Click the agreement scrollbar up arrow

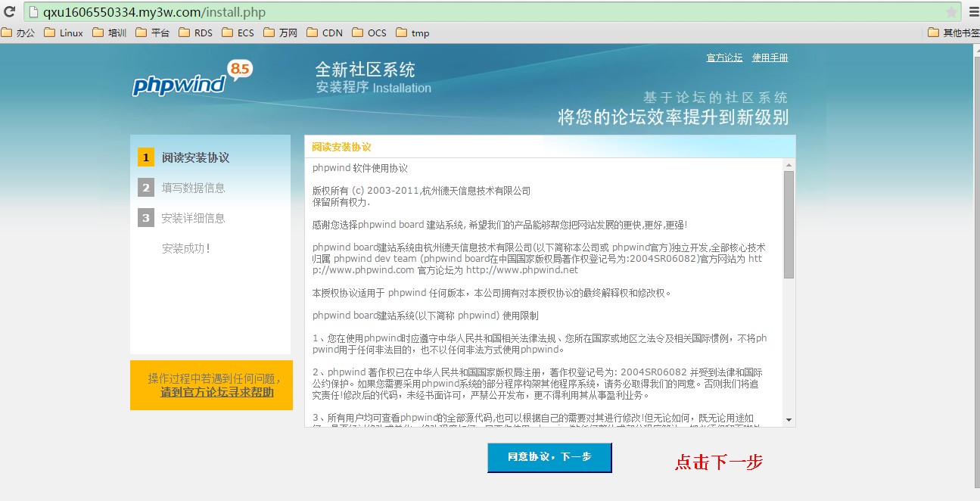pos(789,165)
